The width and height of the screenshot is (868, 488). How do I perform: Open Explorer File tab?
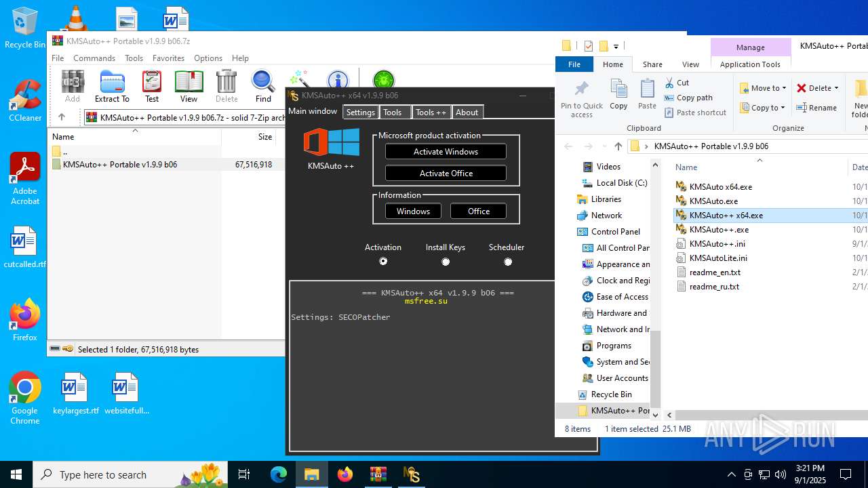tap(574, 64)
